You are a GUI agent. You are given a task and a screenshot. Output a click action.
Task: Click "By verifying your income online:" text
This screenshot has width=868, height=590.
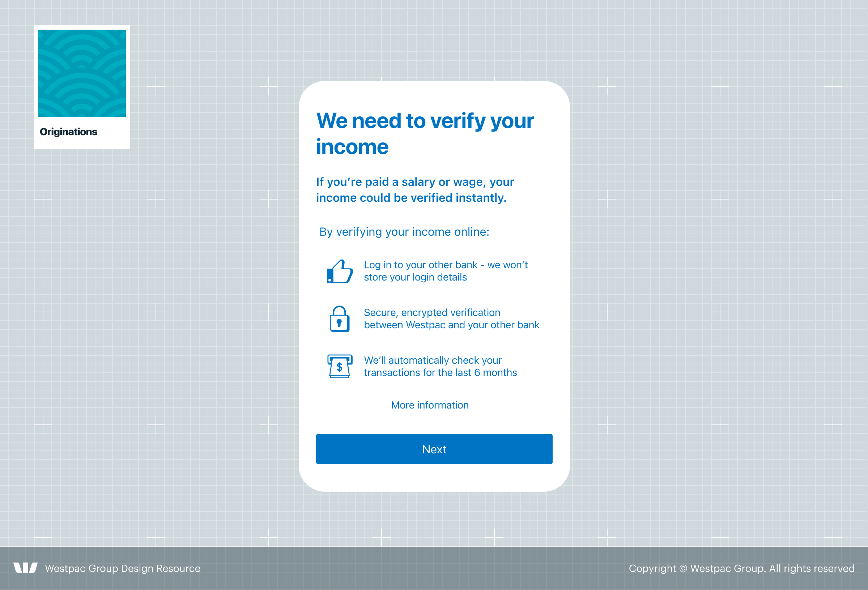point(404,232)
